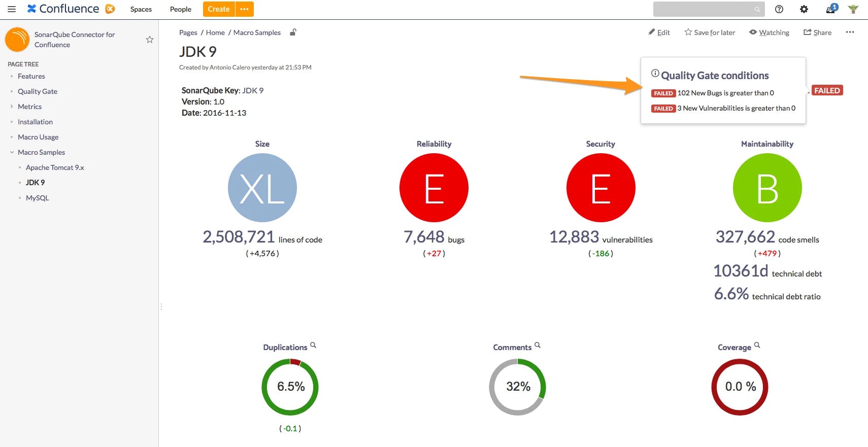This screenshot has width=868, height=447.
Task: Click the Share button
Action: point(817,32)
